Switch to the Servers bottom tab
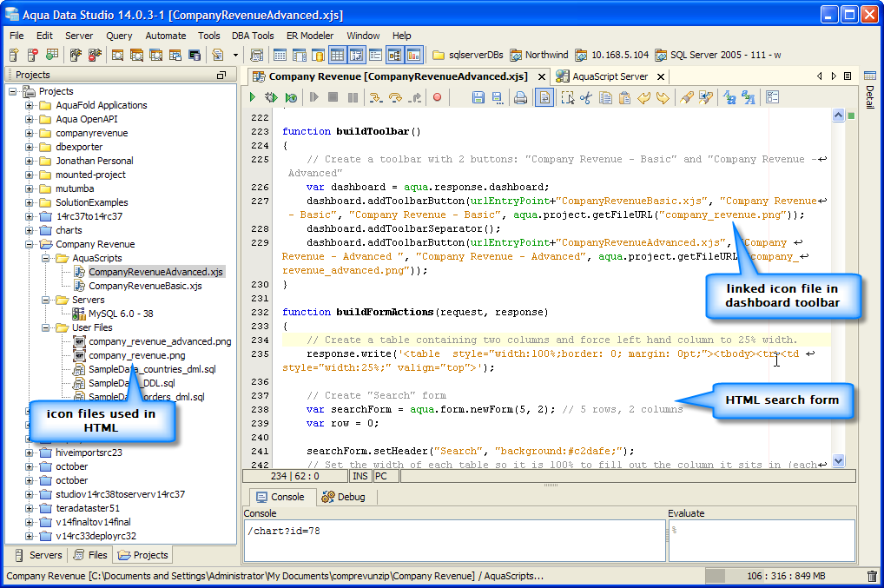 coord(38,555)
